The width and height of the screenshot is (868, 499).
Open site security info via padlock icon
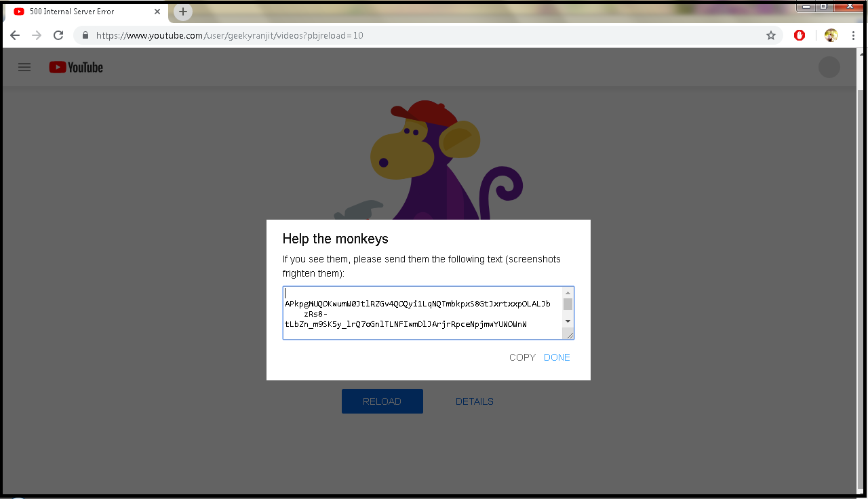click(x=85, y=35)
